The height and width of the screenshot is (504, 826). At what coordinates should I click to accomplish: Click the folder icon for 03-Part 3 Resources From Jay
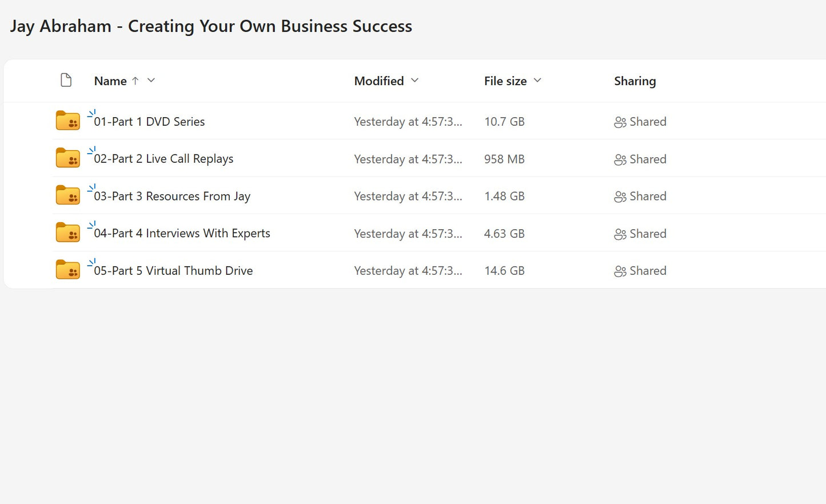coord(67,195)
